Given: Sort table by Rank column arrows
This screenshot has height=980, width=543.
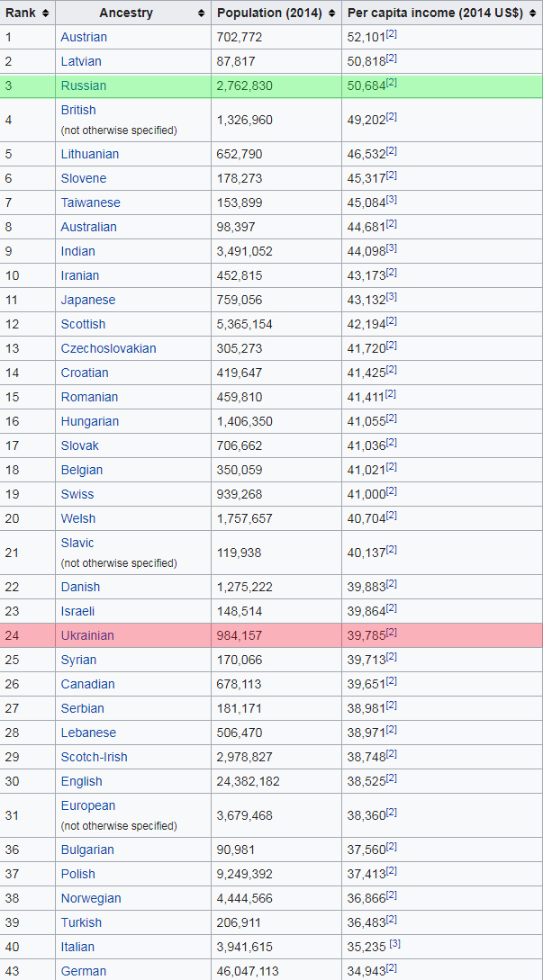Looking at the screenshot, I should click(x=45, y=13).
